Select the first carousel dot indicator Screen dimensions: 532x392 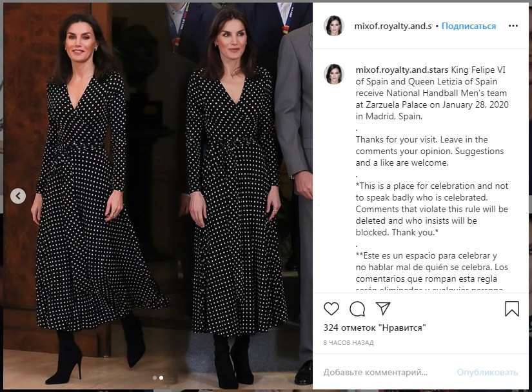pyautogui.click(x=155, y=378)
